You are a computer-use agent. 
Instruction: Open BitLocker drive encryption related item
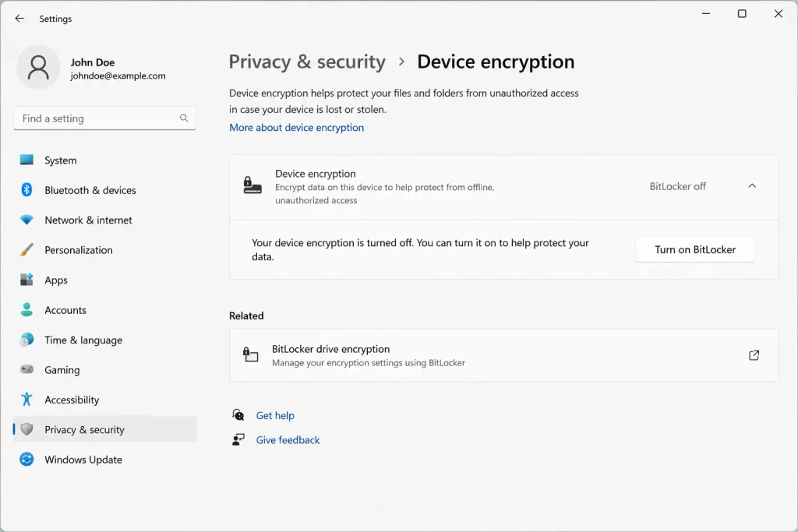point(503,355)
